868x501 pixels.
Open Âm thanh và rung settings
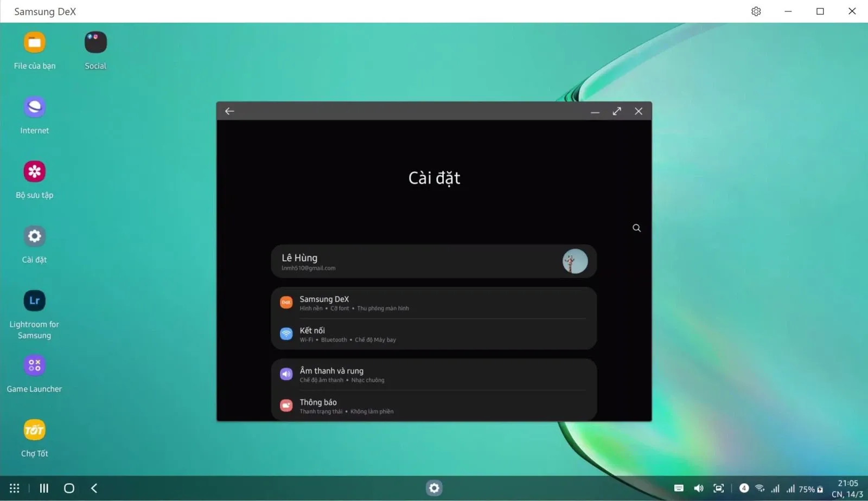click(x=434, y=374)
